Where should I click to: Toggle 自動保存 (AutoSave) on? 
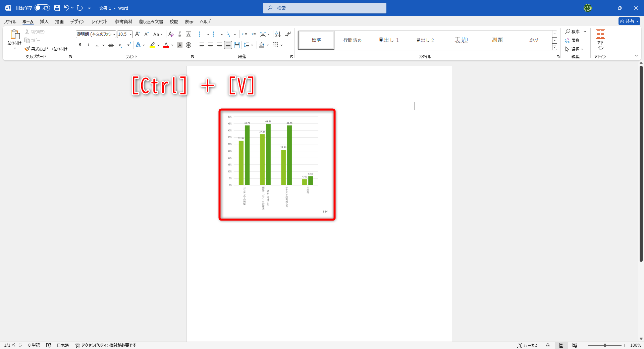(x=42, y=8)
